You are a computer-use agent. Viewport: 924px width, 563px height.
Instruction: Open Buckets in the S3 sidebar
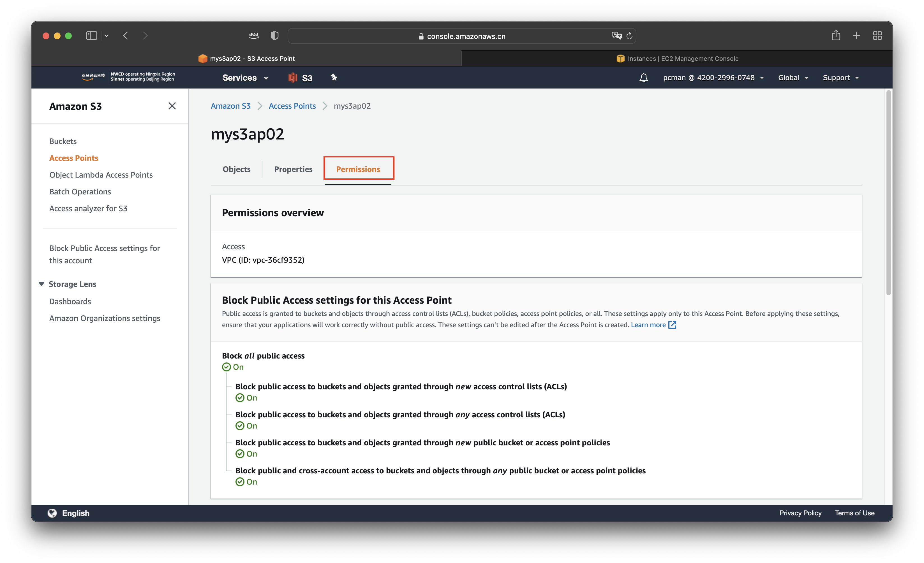(63, 141)
